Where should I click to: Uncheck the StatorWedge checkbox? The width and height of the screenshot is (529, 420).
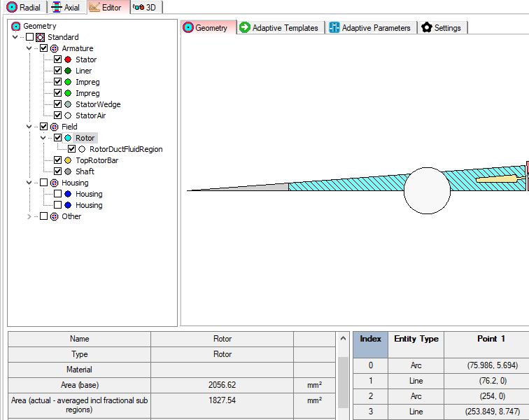pos(57,104)
